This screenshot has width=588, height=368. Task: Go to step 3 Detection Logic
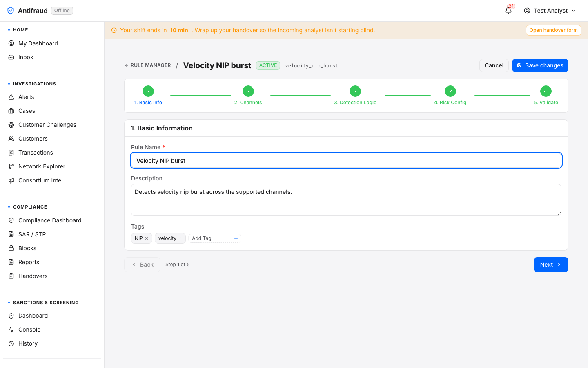click(x=355, y=96)
